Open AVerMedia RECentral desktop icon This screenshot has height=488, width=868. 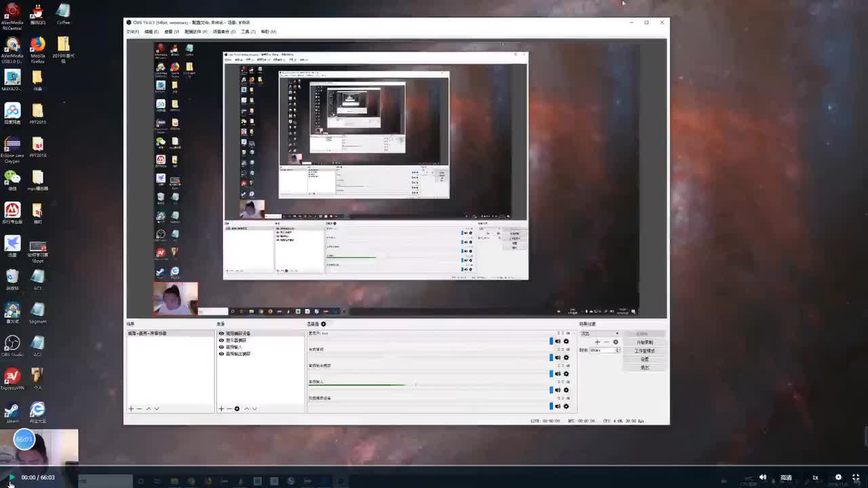tap(12, 17)
